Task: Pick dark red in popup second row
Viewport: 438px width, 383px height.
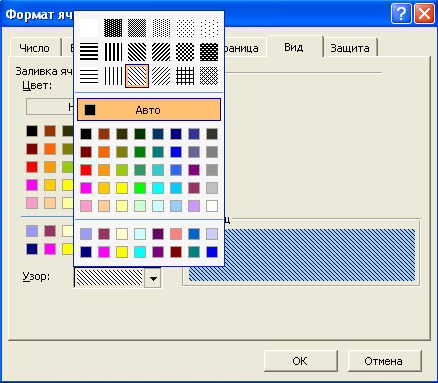Action: [86, 152]
